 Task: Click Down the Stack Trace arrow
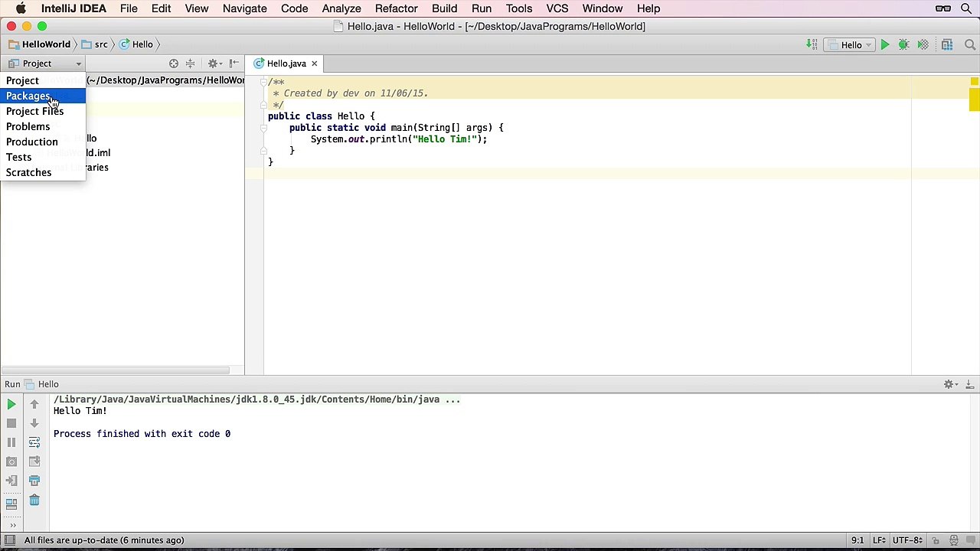[x=34, y=423]
